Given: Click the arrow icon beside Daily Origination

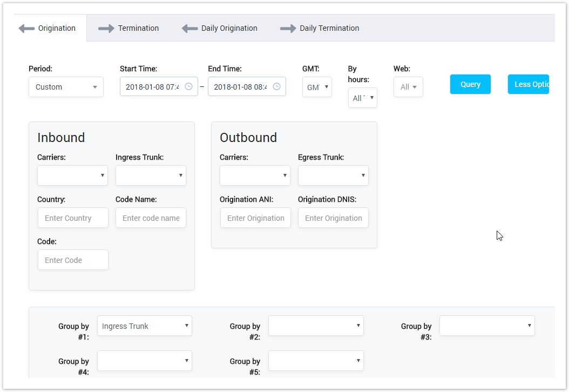Looking at the screenshot, I should tap(190, 28).
